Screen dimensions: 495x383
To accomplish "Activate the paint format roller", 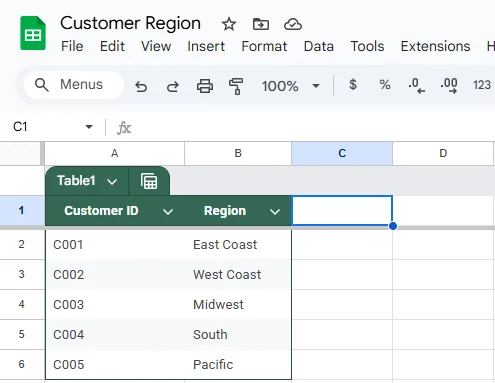I will click(236, 86).
